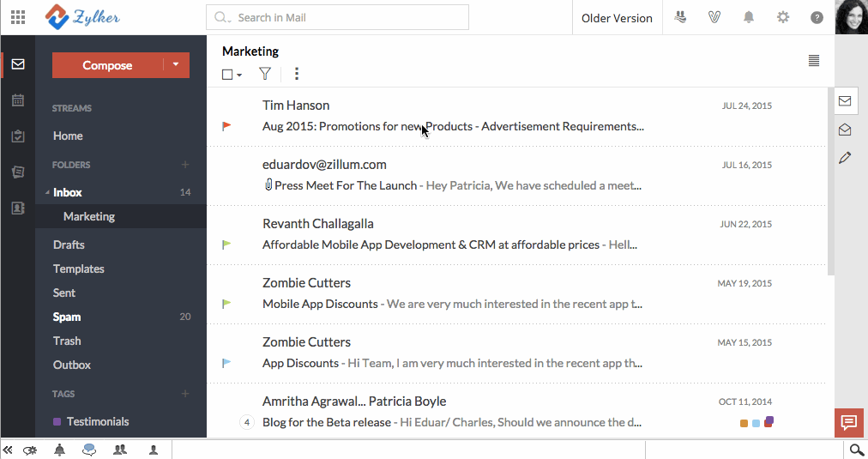This screenshot has width=868, height=459.
Task: Open the Tasks clipboard icon
Action: pyautogui.click(x=17, y=136)
